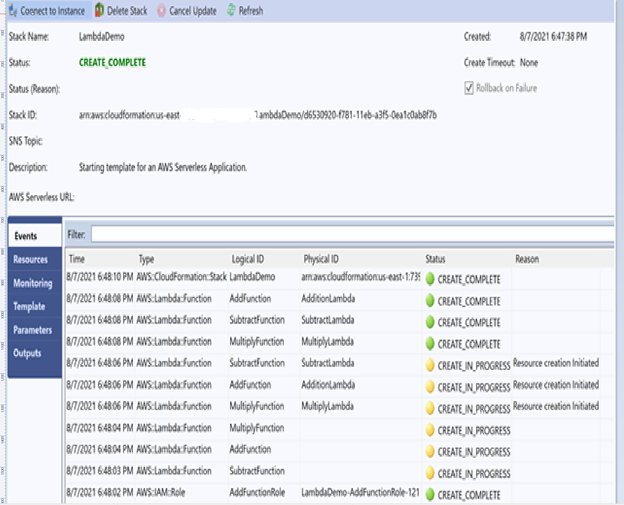This screenshot has width=624, height=505.
Task: Click yellow status icon in 6:48:03 PM SubtractFunction row
Action: coord(430,473)
